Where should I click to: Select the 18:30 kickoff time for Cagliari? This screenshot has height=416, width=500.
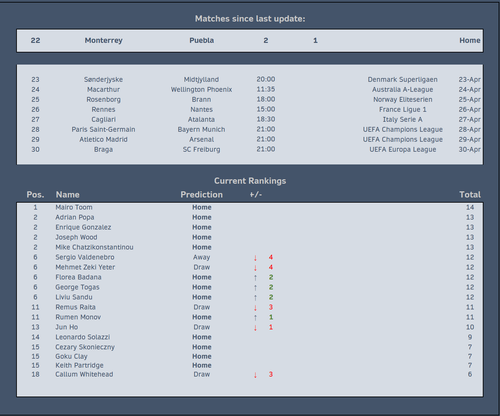(266, 119)
